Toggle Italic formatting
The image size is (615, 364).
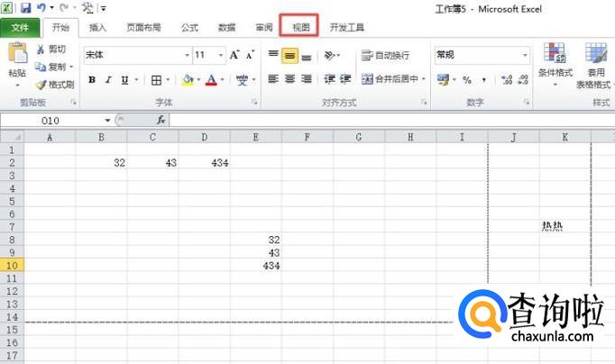(108, 79)
